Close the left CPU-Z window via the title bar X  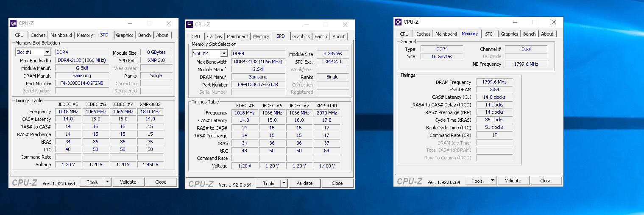click(x=169, y=23)
